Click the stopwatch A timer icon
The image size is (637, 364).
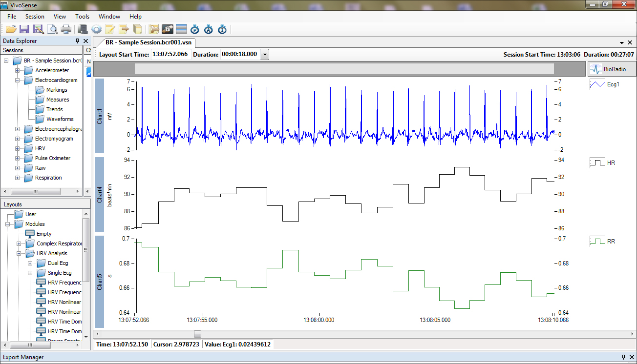pos(209,29)
